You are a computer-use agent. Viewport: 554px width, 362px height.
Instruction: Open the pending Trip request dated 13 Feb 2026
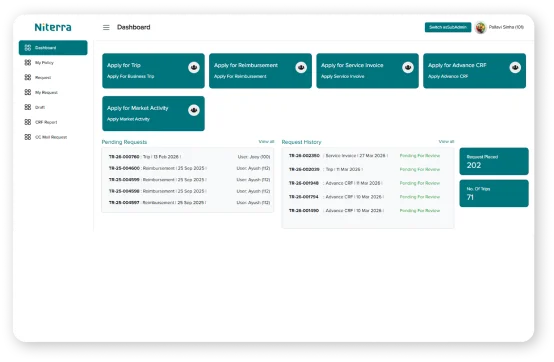(x=189, y=157)
